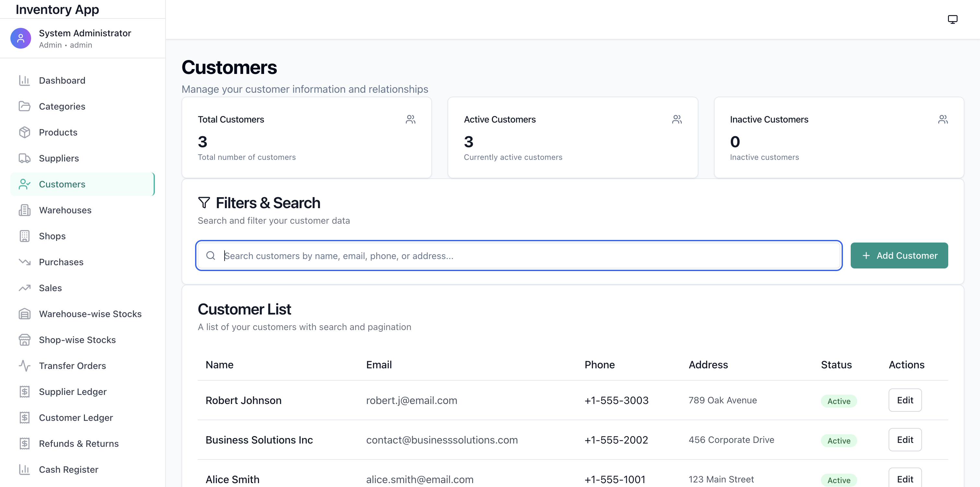Viewport: 980px width, 487px height.
Task: Click the Cash Register chart icon
Action: point(24,469)
